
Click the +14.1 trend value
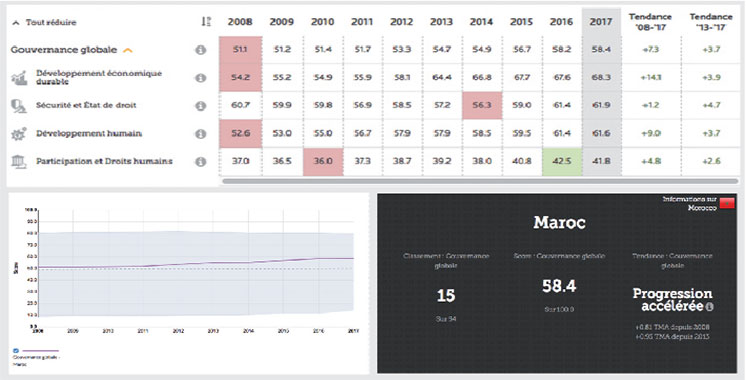click(650, 78)
